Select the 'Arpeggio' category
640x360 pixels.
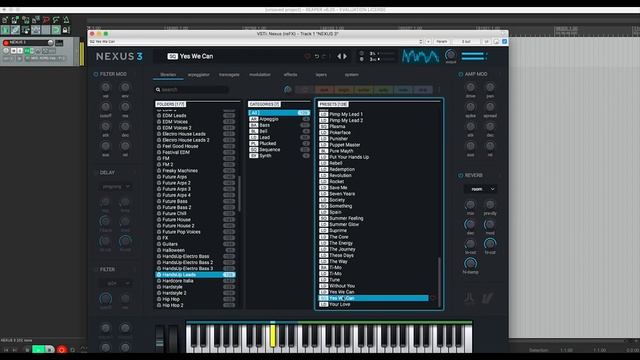click(279, 119)
